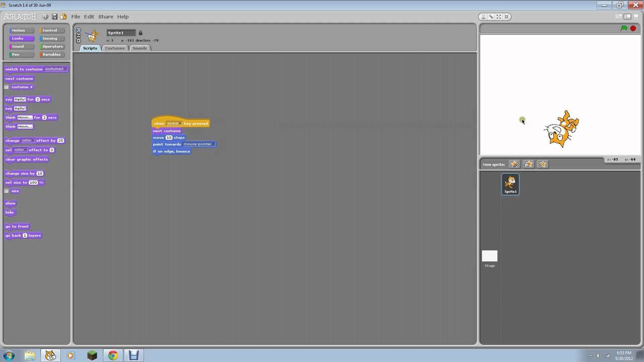Image resolution: width=644 pixels, height=362 pixels.
Task: Toggle the costume # stage monitor checkbox
Action: [x=7, y=87]
